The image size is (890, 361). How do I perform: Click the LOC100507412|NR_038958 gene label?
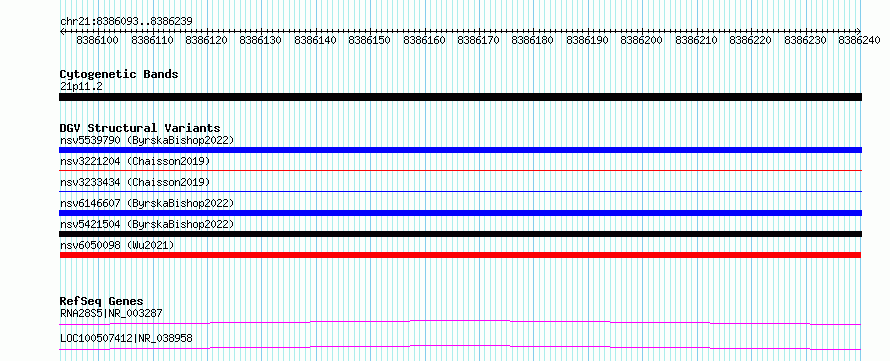(x=126, y=338)
